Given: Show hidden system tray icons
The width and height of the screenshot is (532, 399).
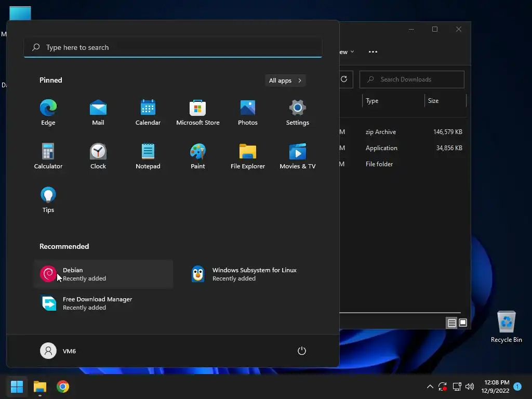Looking at the screenshot, I should click(430, 387).
